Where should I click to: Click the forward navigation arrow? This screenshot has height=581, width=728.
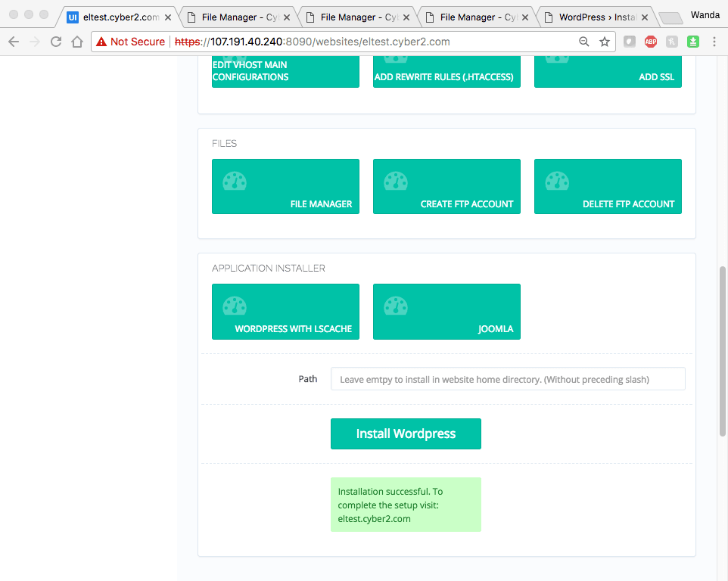[35, 42]
